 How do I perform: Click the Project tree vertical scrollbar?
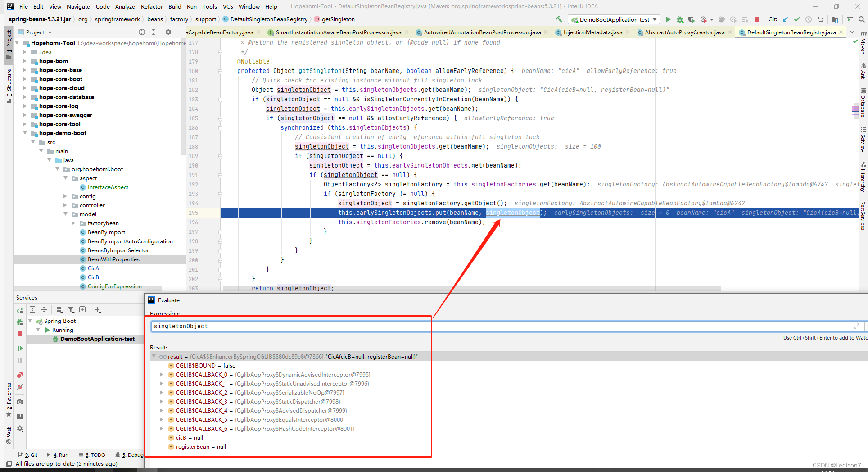pyautogui.click(x=184, y=97)
